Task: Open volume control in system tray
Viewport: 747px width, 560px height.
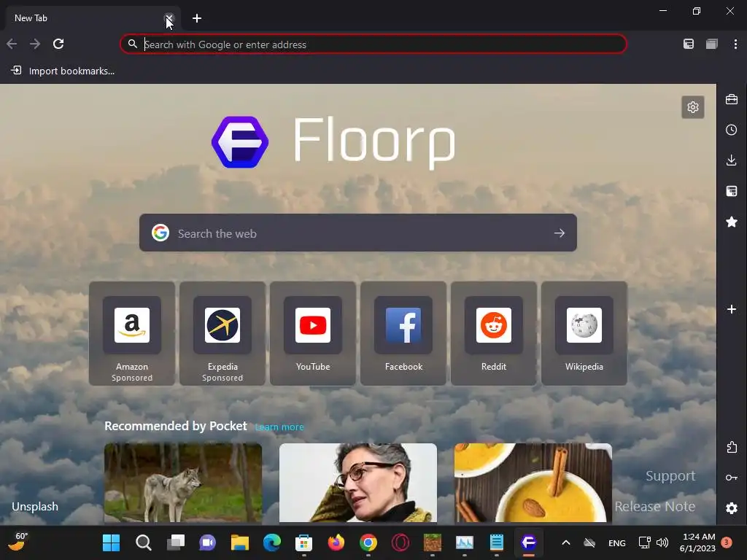Action: (662, 542)
